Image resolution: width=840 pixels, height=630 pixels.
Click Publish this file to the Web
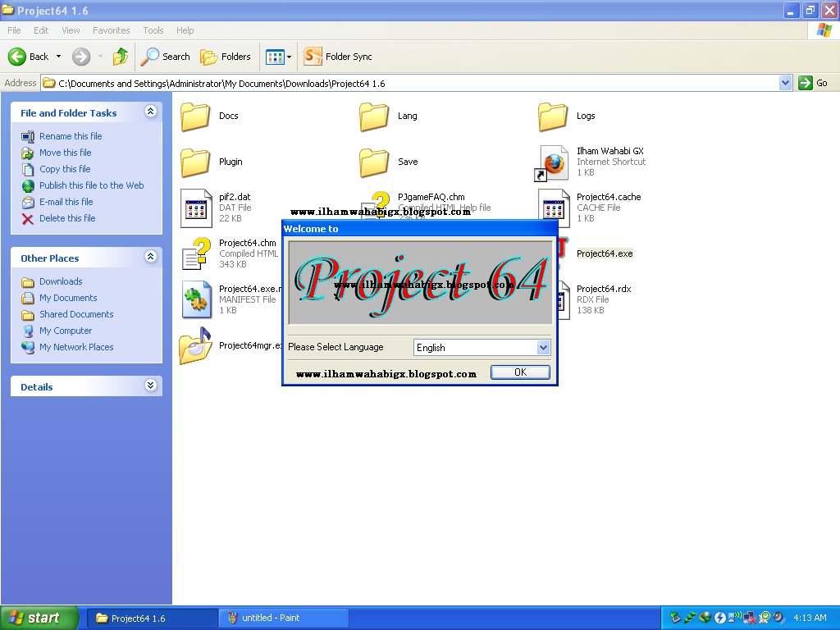pyautogui.click(x=92, y=185)
